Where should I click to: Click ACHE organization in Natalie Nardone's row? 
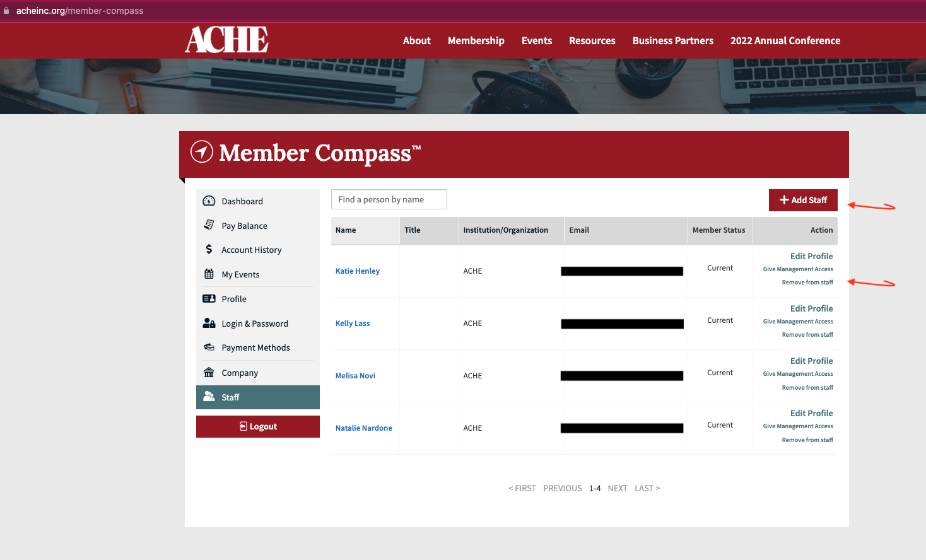click(472, 428)
